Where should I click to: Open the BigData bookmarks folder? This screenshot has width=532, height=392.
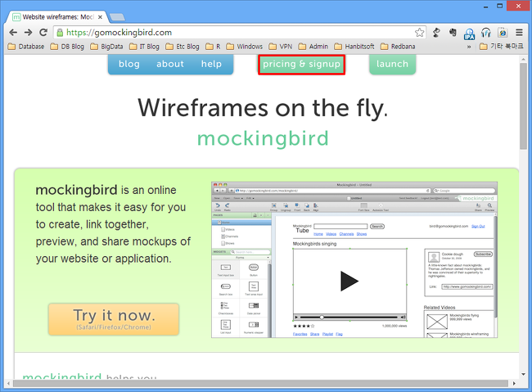coord(106,47)
